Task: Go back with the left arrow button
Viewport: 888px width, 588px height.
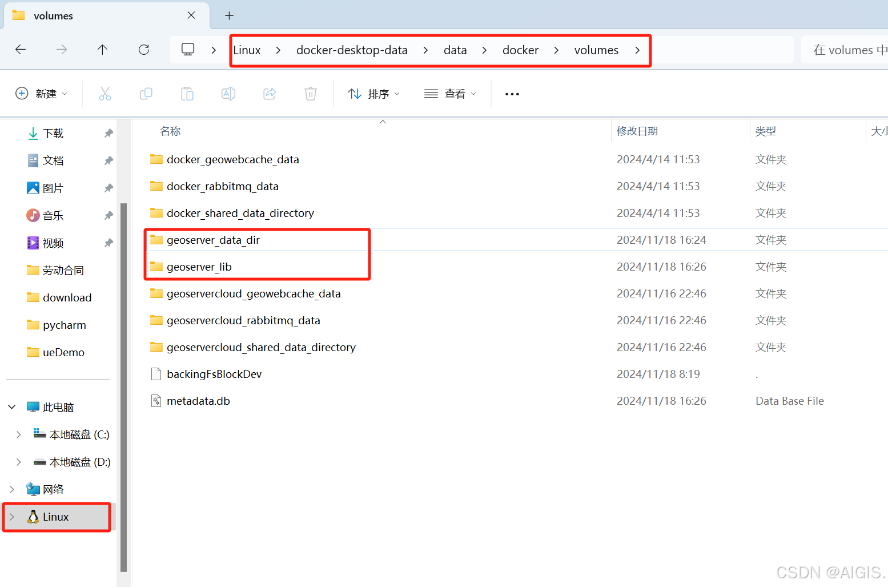Action: click(x=21, y=50)
